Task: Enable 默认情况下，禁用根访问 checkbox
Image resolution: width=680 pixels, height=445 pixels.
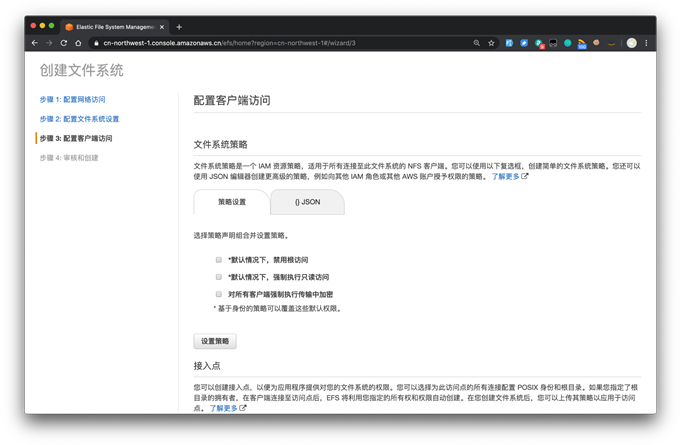Action: click(x=219, y=260)
